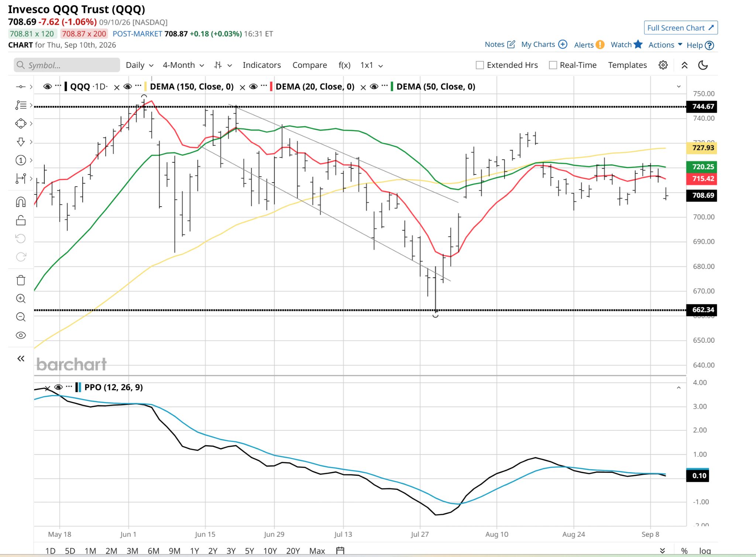The image size is (756, 557).
Task: Select the 6M time range tab
Action: [x=153, y=551]
